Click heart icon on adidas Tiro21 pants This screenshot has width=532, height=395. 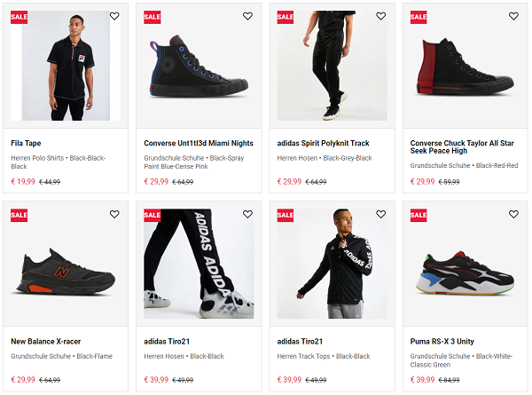[247, 215]
